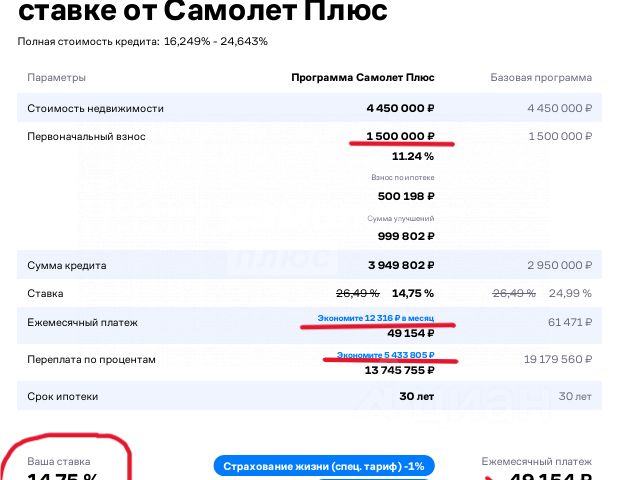Click base program payment 61 471 ₽
The height and width of the screenshot is (480, 626).
coord(570,322)
